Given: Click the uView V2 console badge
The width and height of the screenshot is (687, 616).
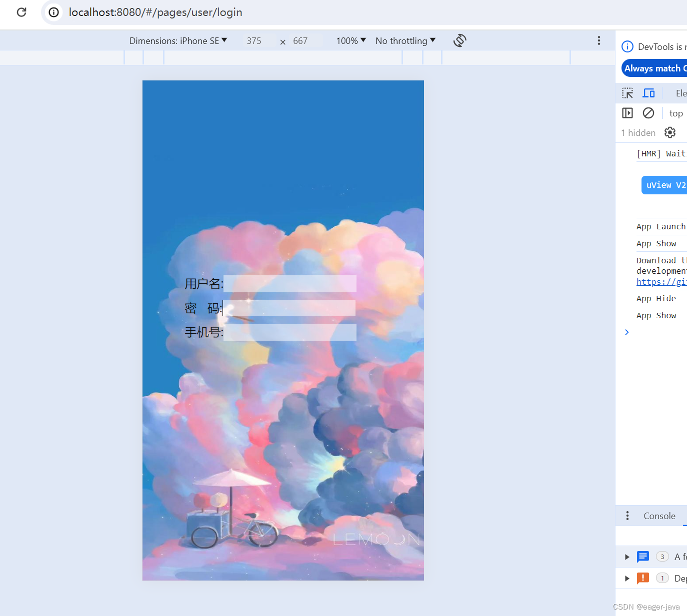Looking at the screenshot, I should point(664,185).
